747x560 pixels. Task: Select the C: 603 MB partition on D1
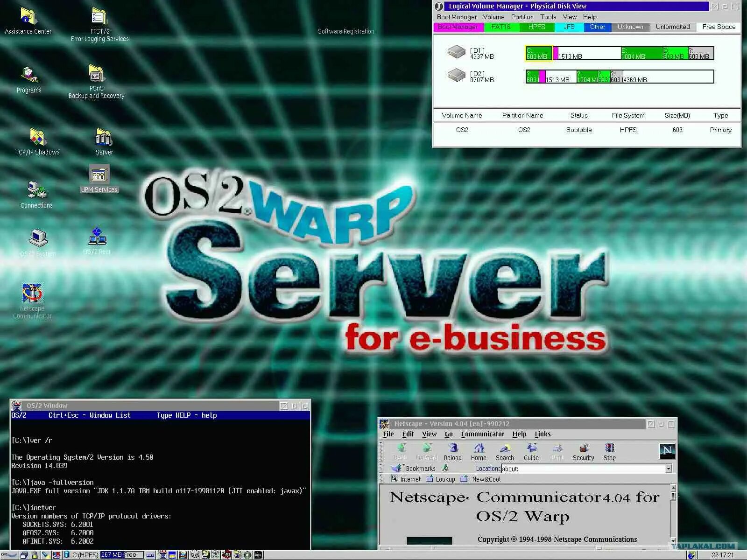pos(539,53)
